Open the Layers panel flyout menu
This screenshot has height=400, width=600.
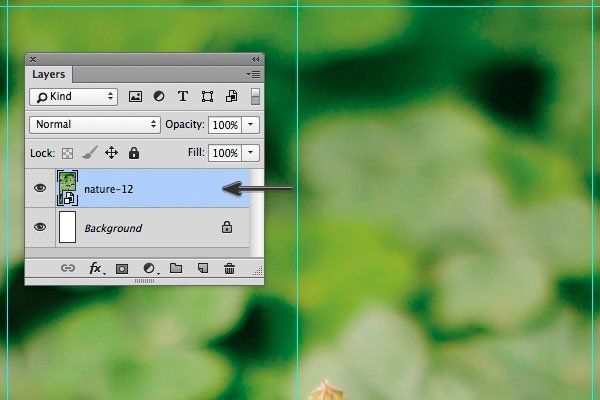click(254, 74)
